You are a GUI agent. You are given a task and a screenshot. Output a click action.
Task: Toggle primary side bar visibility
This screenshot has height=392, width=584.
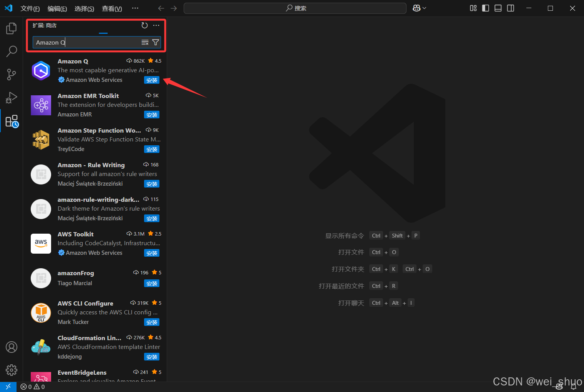click(486, 8)
